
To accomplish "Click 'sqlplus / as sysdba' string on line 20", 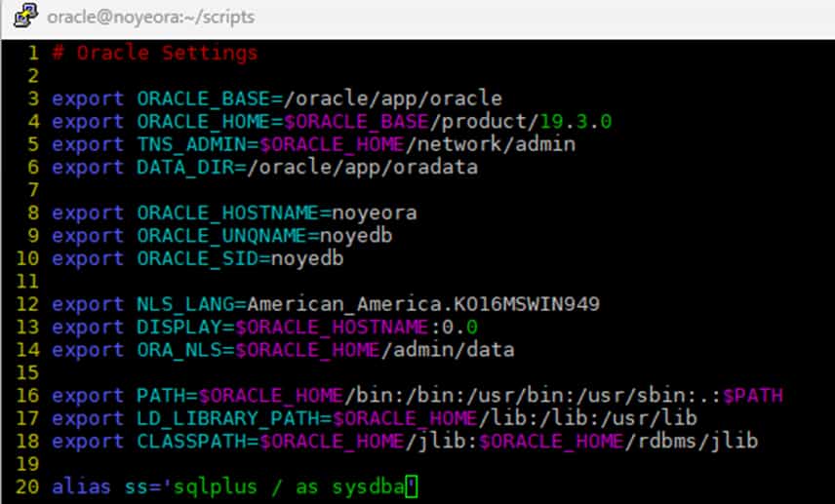I will [x=289, y=487].
